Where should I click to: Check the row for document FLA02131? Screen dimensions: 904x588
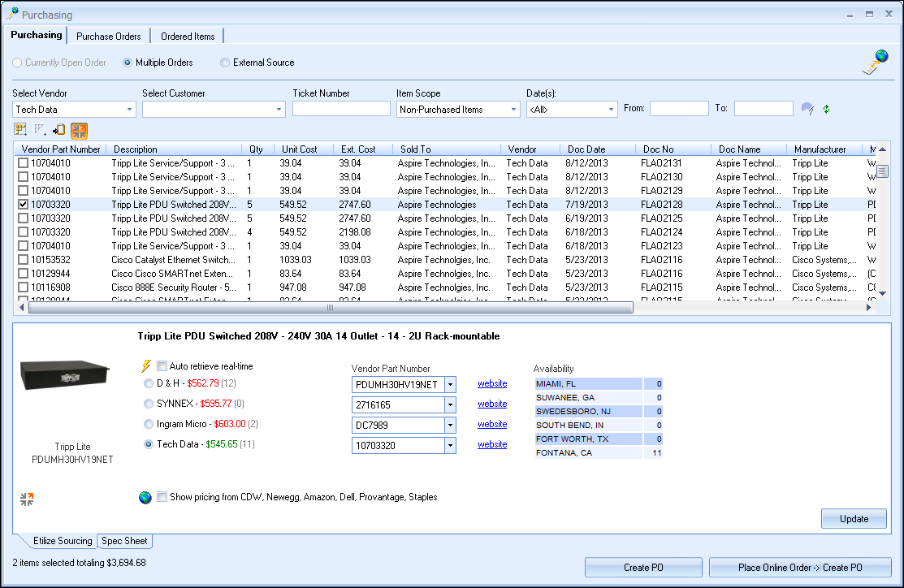coord(23,163)
